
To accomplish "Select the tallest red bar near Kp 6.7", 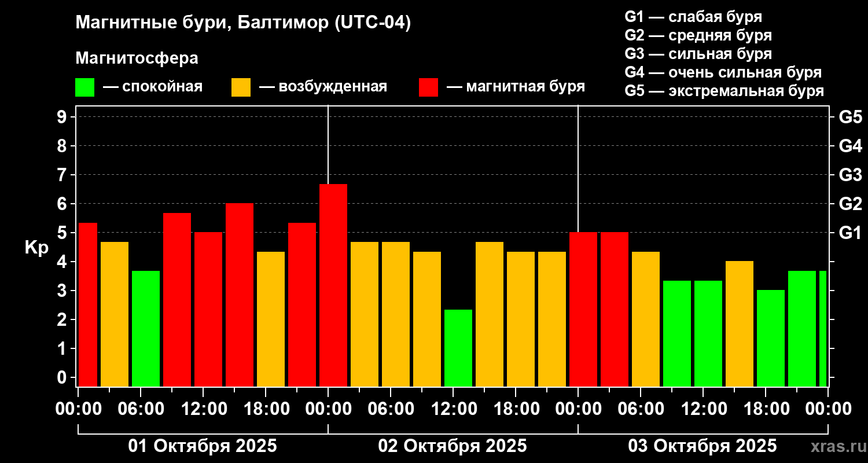I will tap(333, 285).
